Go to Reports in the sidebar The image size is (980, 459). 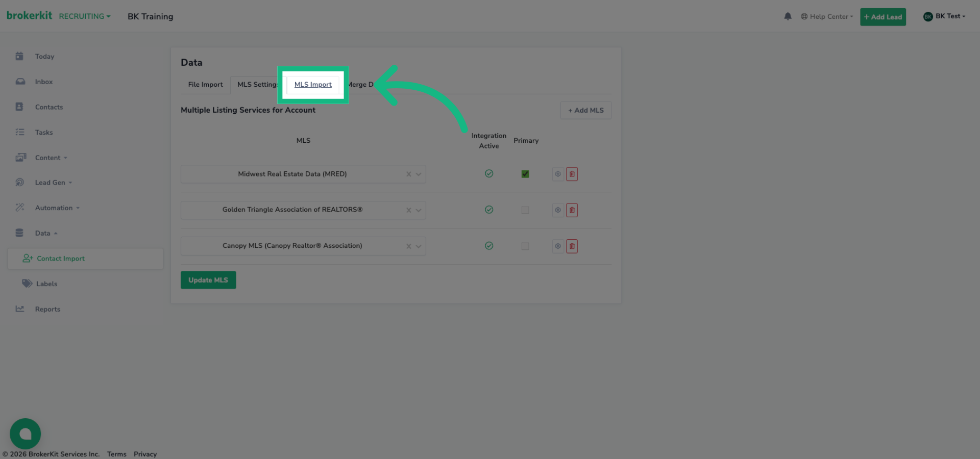pyautogui.click(x=47, y=309)
